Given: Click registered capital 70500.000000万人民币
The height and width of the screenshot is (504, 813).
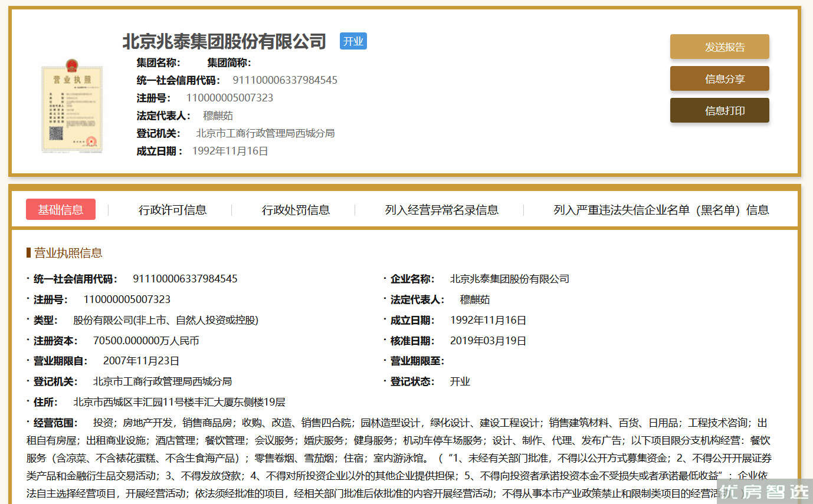Looking at the screenshot, I should pyautogui.click(x=146, y=341).
